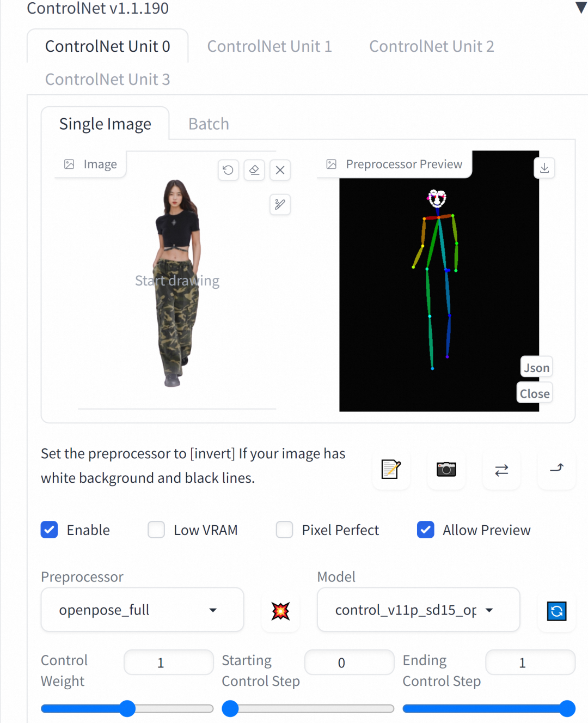
Task: Switch to ControlNet Unit 0 tab
Action: coord(107,46)
